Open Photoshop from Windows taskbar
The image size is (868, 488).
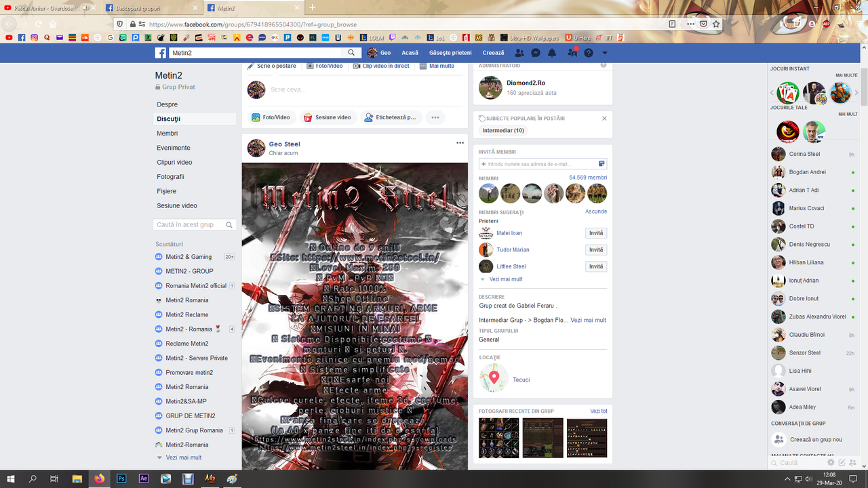tap(121, 479)
